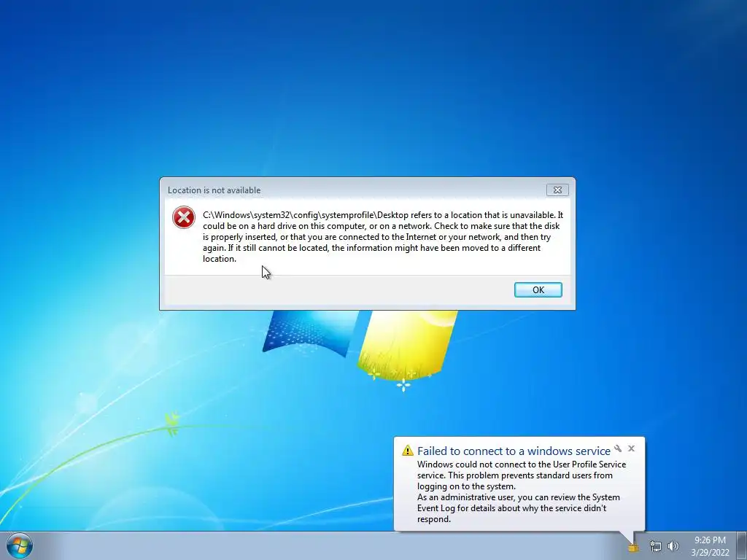This screenshot has height=560, width=747.
Task: Click the Failed to connect to a windows service title
Action: pyautogui.click(x=514, y=451)
